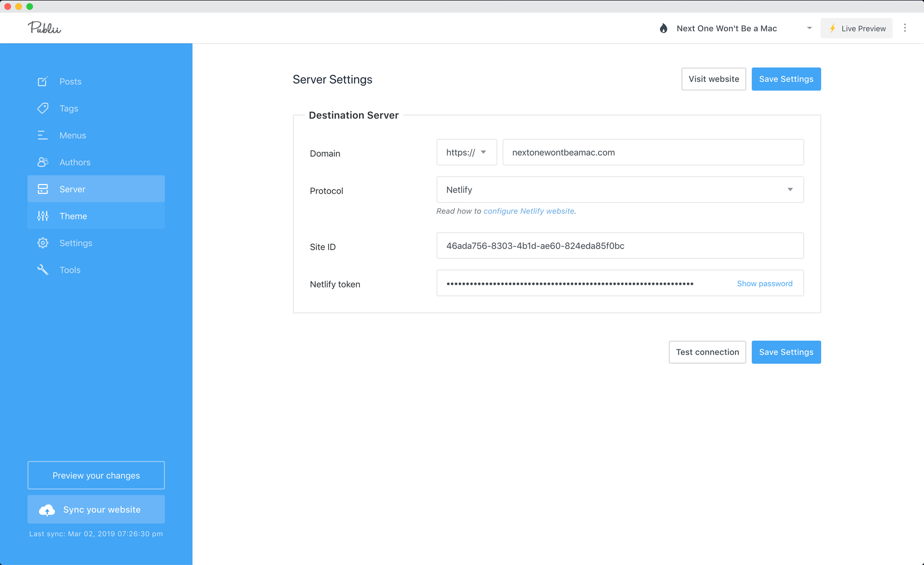Click Sync your website button
This screenshot has height=565, width=924.
pyautogui.click(x=96, y=510)
